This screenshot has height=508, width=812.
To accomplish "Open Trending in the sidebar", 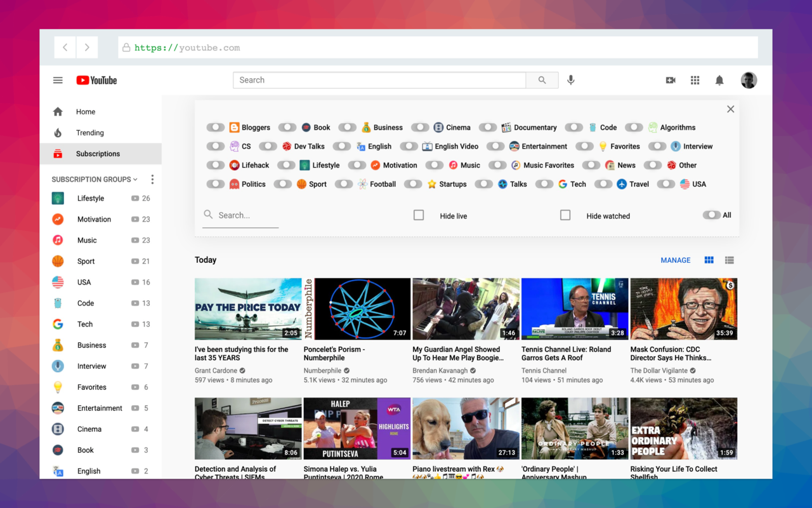I will click(x=100, y=133).
